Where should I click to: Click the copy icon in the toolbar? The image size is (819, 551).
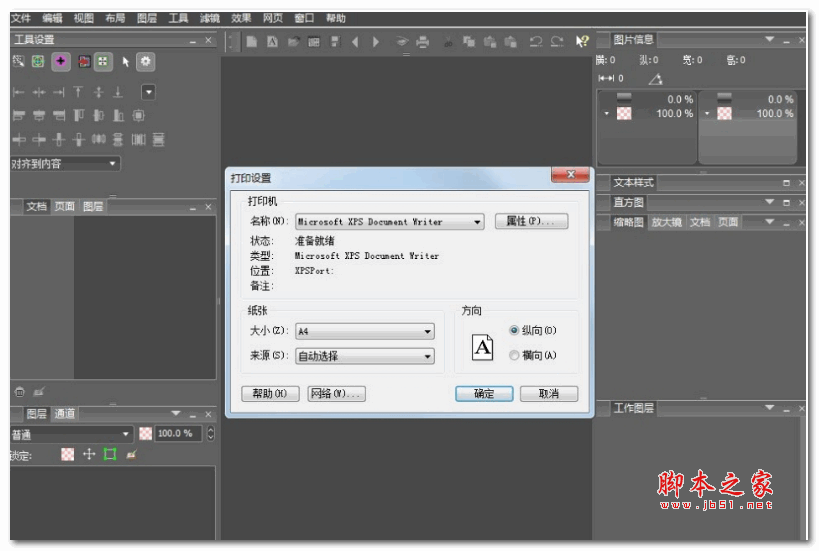pos(469,42)
